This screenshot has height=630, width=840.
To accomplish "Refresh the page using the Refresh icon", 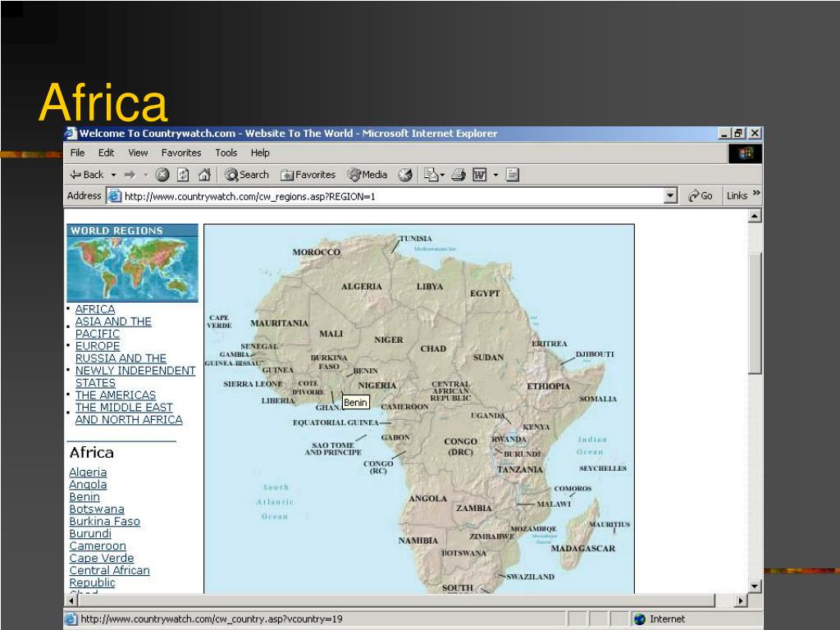I will pos(183,175).
